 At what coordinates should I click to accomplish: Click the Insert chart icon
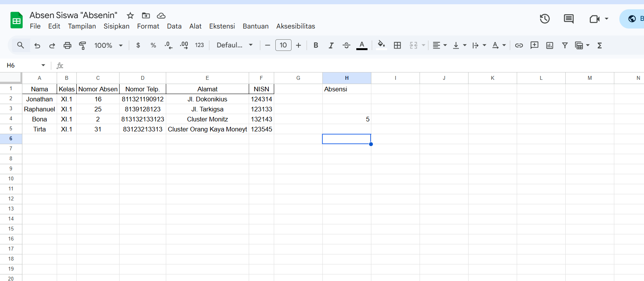point(550,45)
